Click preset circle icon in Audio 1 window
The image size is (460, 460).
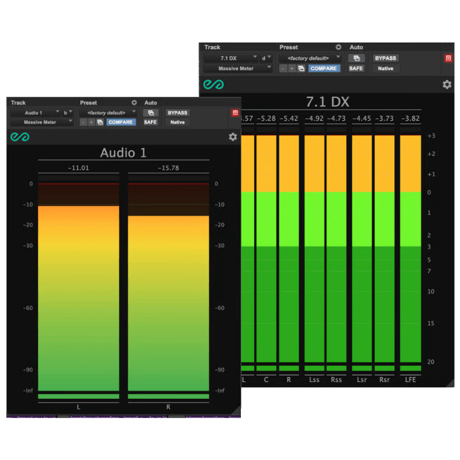pyautogui.click(x=134, y=103)
